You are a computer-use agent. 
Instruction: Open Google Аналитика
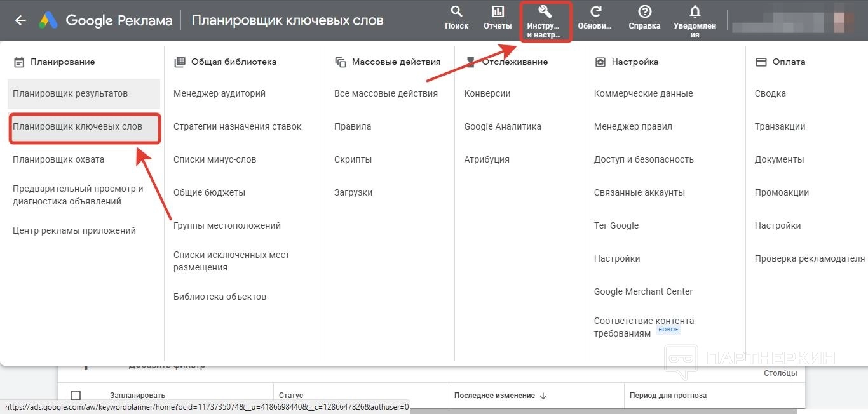tap(503, 126)
